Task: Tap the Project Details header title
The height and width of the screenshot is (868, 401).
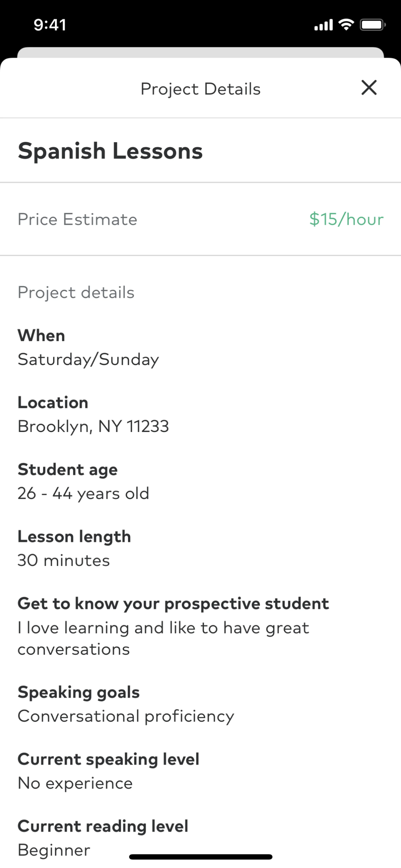Action: [200, 89]
